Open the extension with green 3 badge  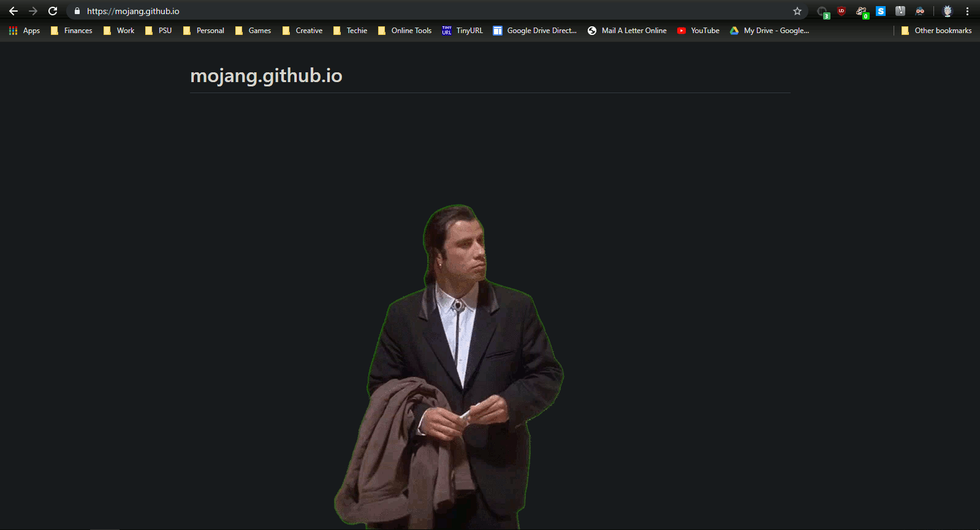click(x=822, y=12)
